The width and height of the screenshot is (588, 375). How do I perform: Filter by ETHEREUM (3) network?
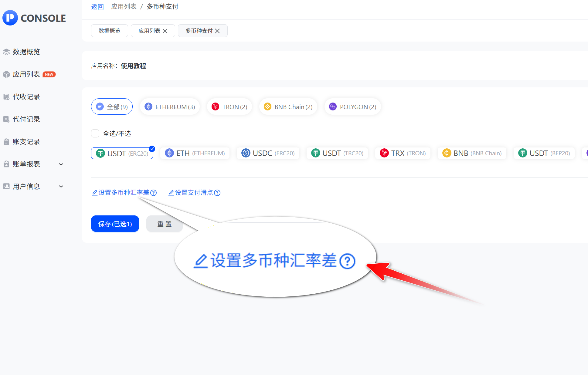170,107
